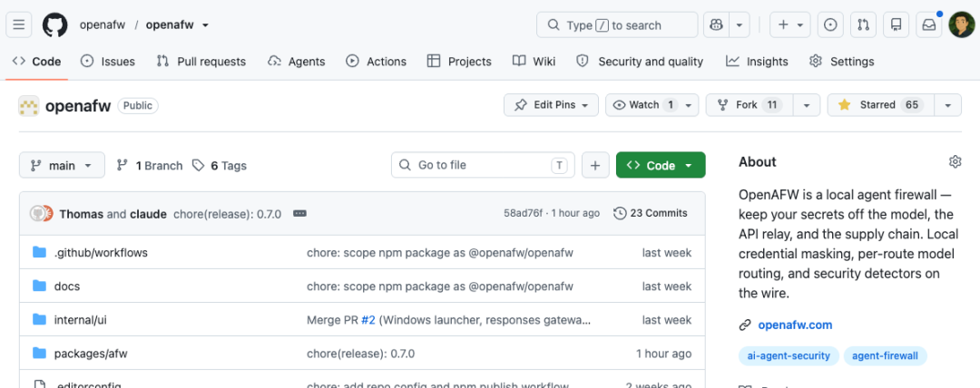980x388 pixels.
Task: Open the create new plus dropdown
Action: [x=790, y=25]
